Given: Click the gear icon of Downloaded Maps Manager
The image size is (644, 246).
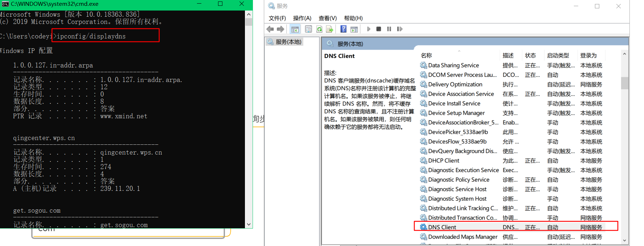Looking at the screenshot, I should click(423, 237).
